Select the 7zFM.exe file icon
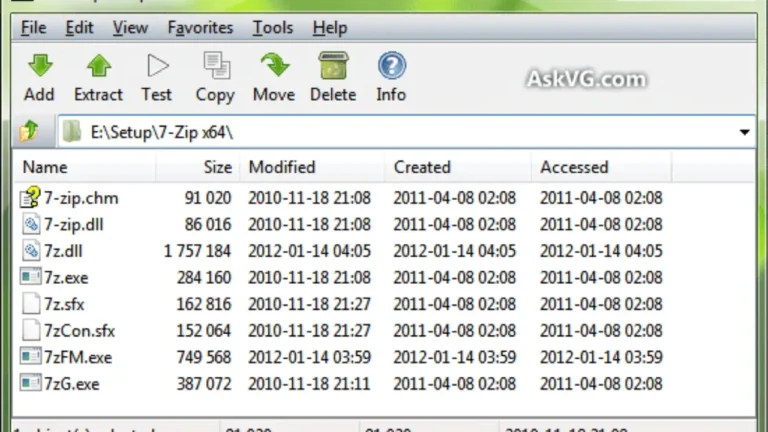 click(30, 357)
